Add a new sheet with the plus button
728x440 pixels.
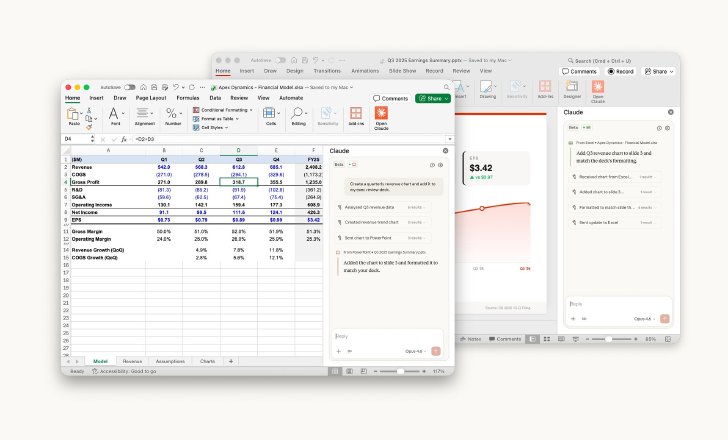pyautogui.click(x=231, y=361)
